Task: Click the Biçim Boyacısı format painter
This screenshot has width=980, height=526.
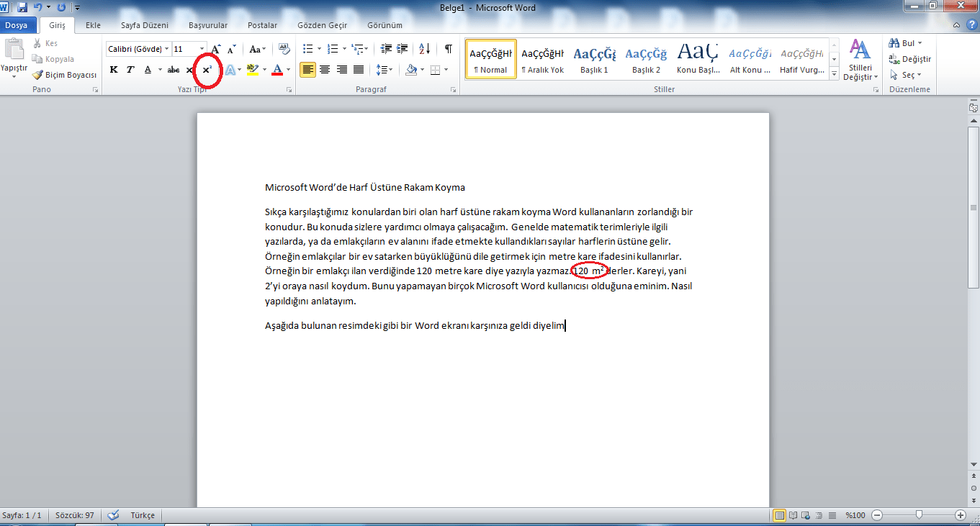Action: pos(64,75)
